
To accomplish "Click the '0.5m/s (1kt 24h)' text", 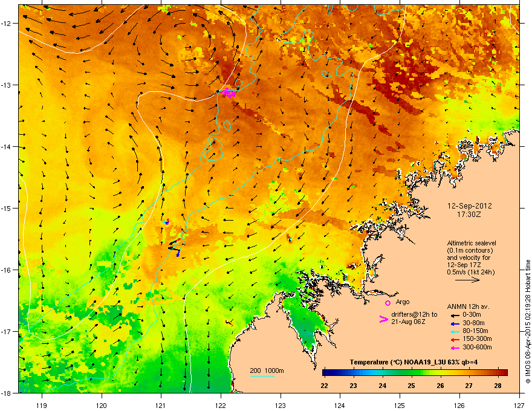I will (471, 272).
